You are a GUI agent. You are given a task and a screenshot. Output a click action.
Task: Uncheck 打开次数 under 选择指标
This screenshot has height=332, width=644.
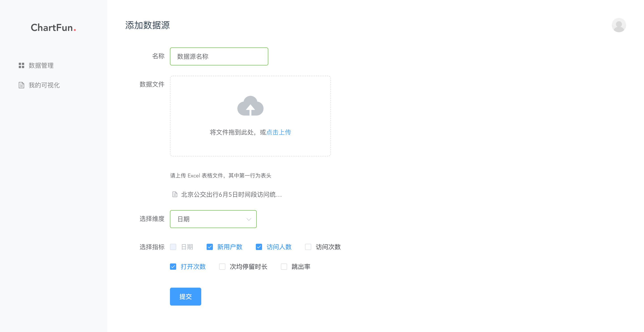173,267
